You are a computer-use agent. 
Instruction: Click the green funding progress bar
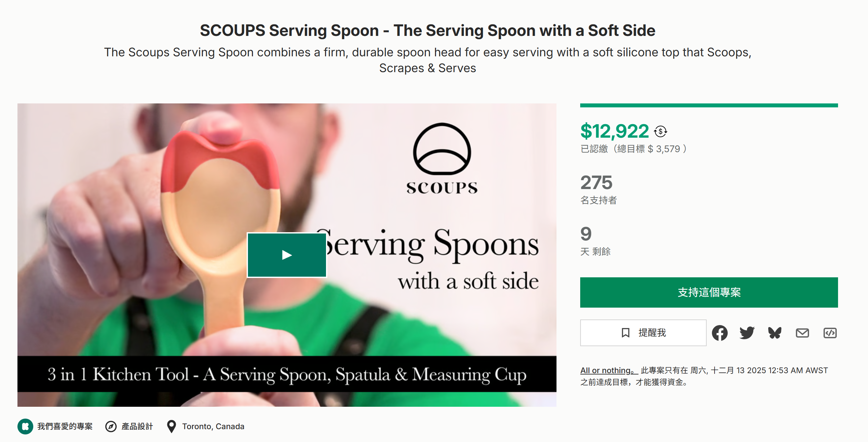point(709,105)
